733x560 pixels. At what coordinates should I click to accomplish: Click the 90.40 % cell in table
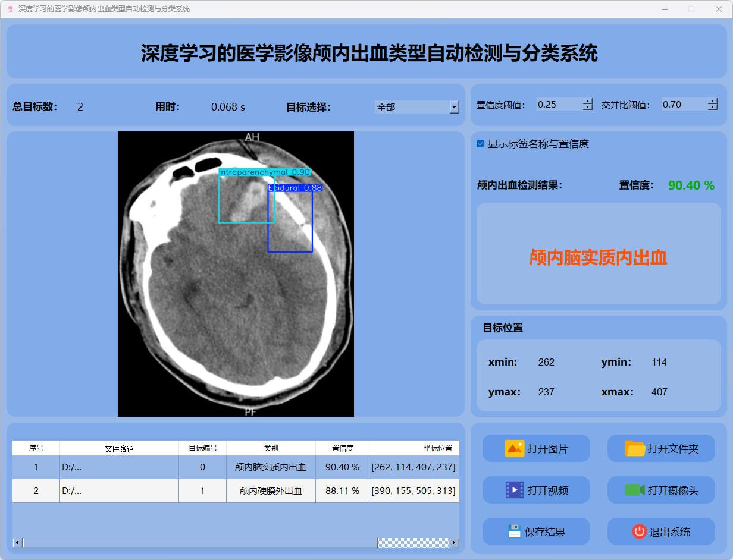[x=343, y=467]
